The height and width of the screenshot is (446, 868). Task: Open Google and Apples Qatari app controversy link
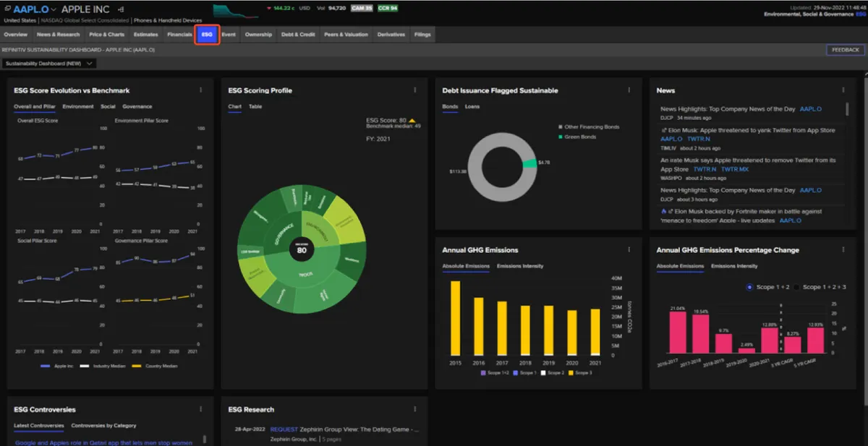(104, 442)
